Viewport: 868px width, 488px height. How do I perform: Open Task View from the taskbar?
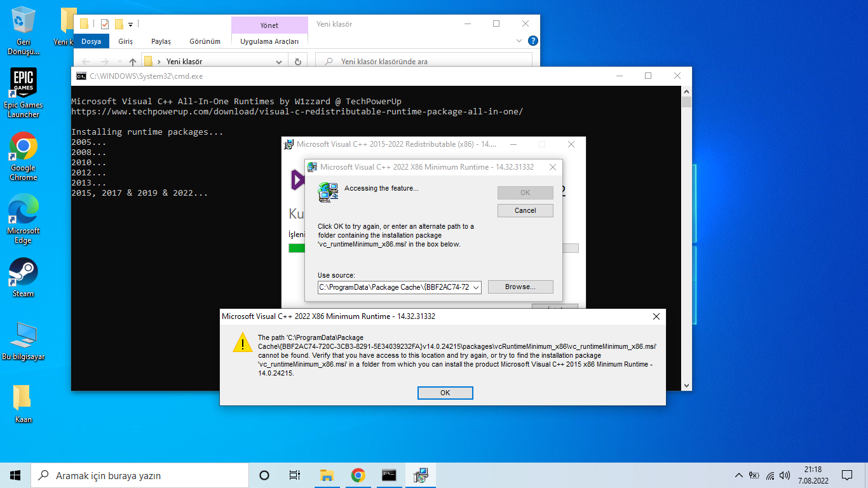click(295, 475)
